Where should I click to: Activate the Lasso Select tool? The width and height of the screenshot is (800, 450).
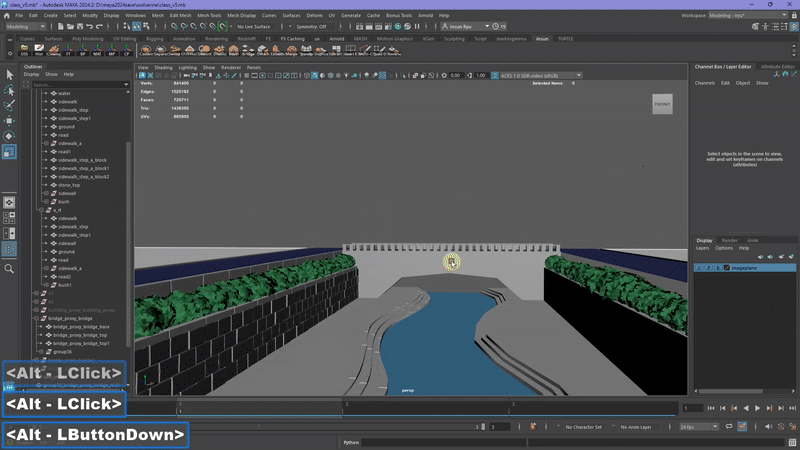tap(9, 90)
